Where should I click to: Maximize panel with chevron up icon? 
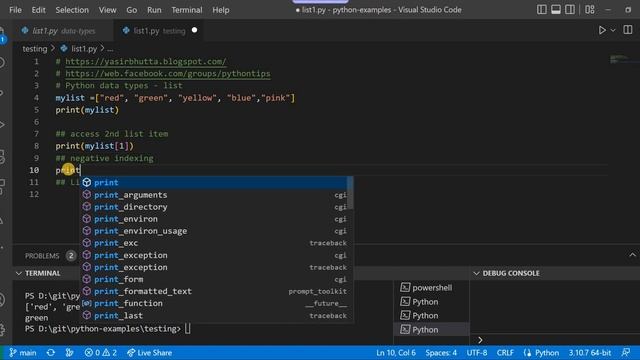click(632, 255)
